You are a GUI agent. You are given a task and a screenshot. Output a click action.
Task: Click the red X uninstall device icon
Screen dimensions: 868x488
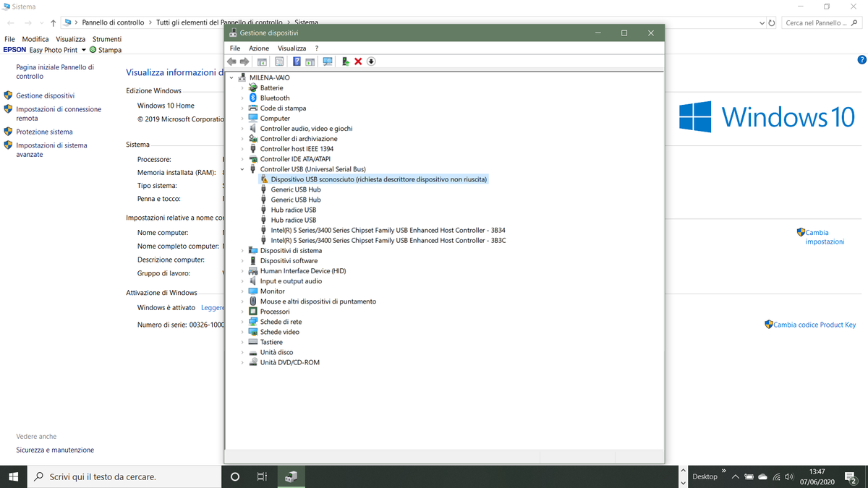coord(358,61)
